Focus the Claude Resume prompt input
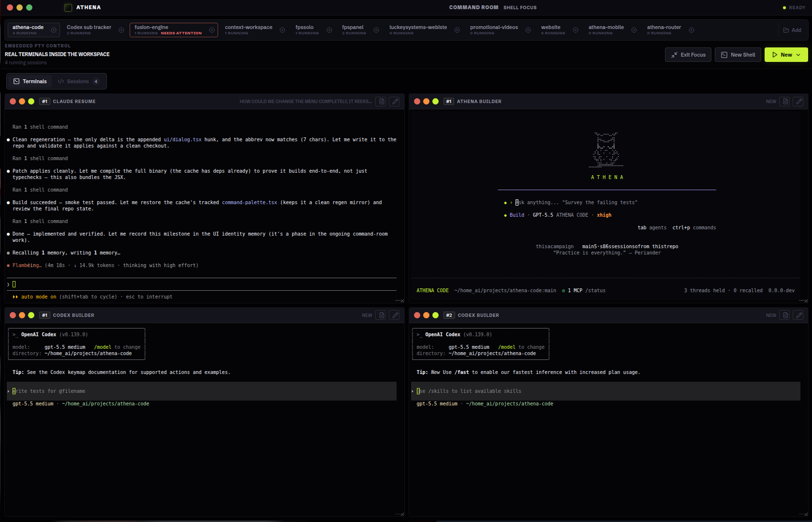Image resolution: width=812 pixels, height=522 pixels. tap(202, 284)
